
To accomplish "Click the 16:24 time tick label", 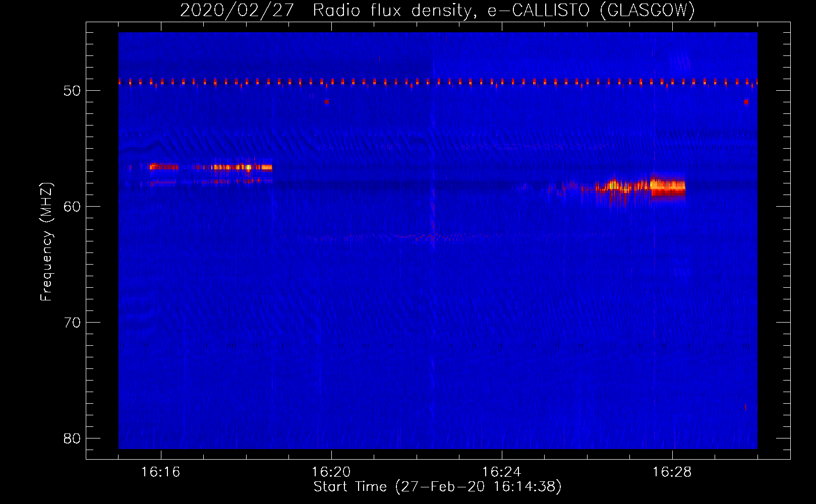I will point(501,472).
